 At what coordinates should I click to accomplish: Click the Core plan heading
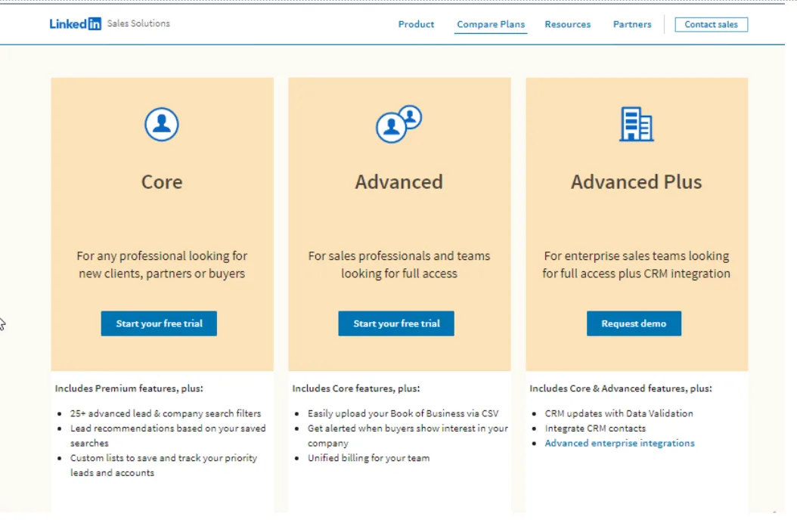click(162, 182)
